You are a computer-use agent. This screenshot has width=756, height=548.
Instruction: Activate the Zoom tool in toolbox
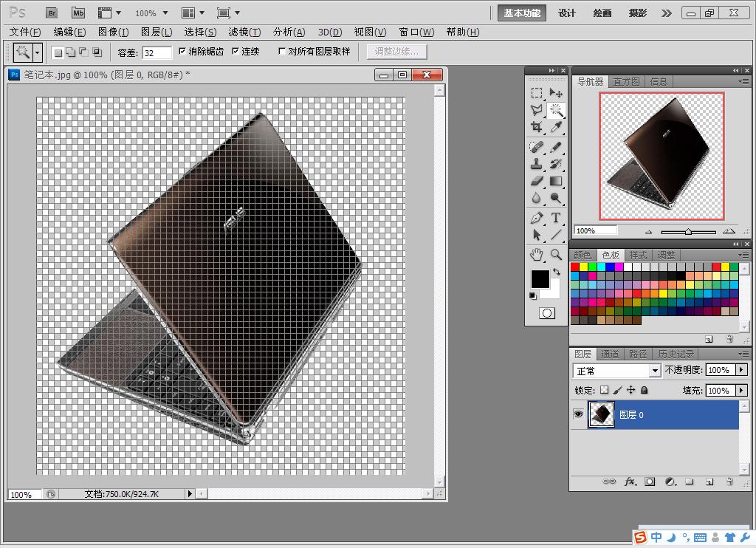point(556,254)
